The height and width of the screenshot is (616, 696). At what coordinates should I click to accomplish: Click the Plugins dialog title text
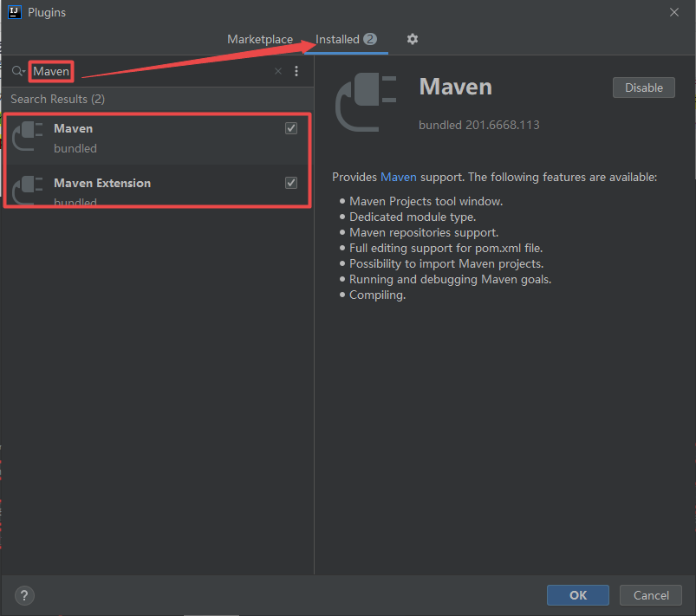pyautogui.click(x=47, y=12)
